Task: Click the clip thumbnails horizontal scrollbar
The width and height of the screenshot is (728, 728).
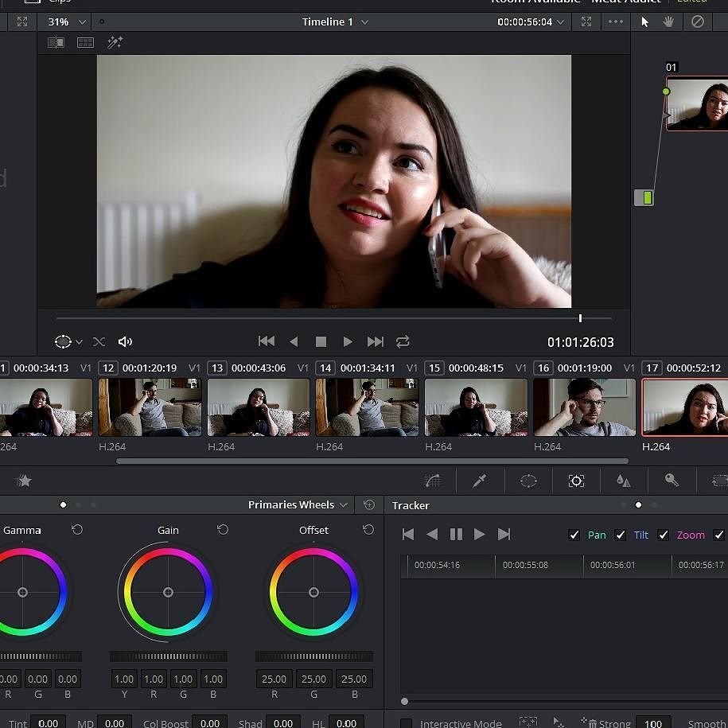Action: click(x=372, y=461)
